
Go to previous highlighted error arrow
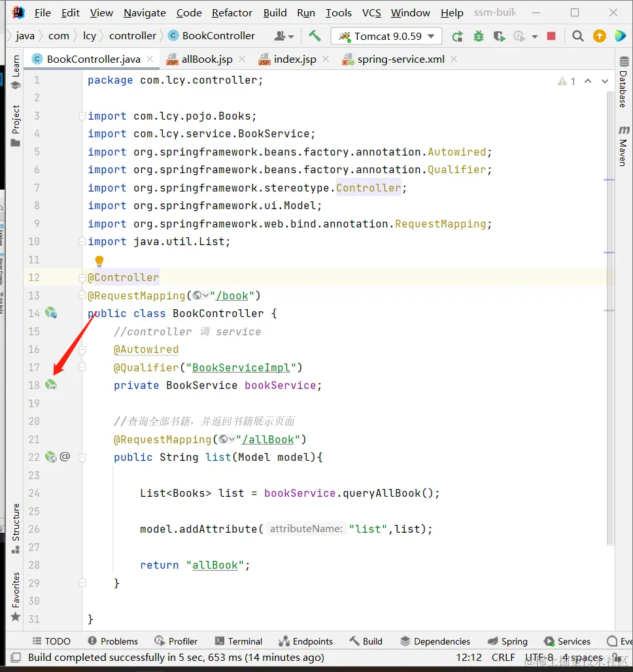point(587,81)
